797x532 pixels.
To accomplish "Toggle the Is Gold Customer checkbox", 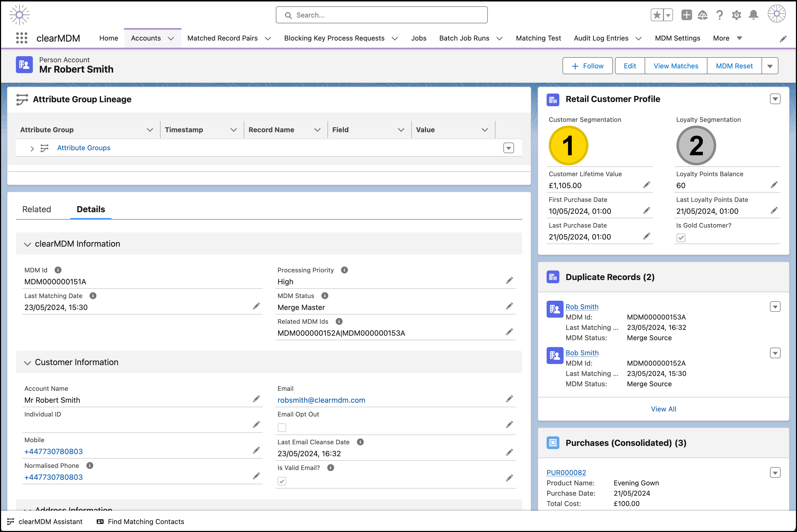I will 681,238.
